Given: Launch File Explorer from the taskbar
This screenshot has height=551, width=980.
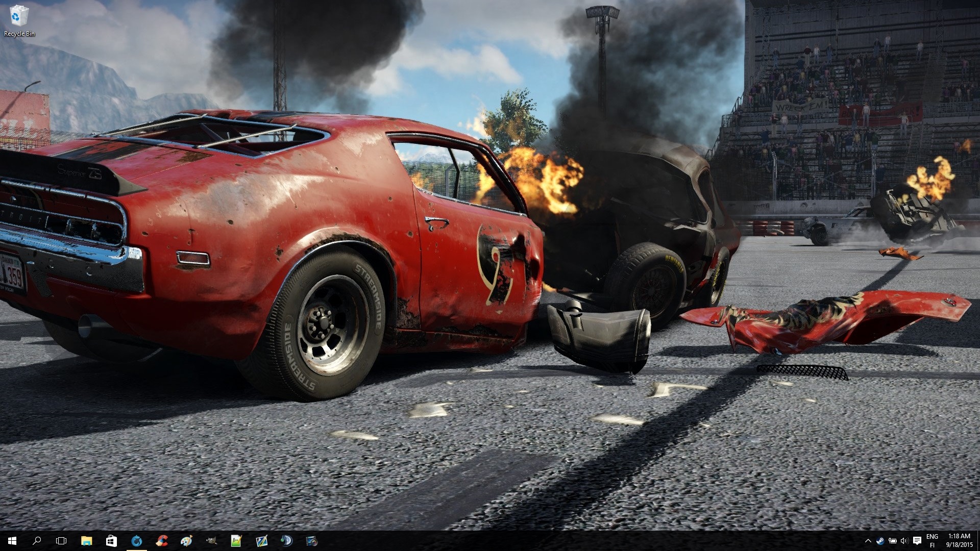Looking at the screenshot, I should [86, 541].
